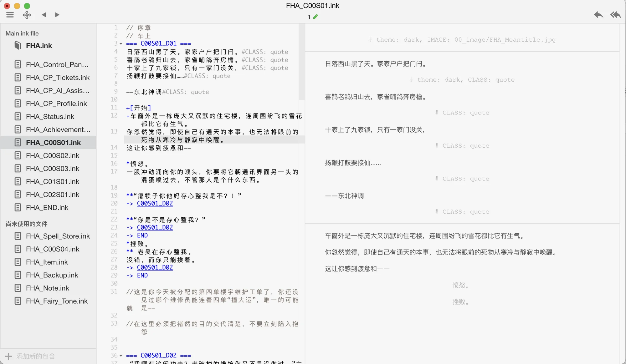Open FHA_Backup.ink in unused files
Image resolution: width=626 pixels, height=364 pixels.
click(52, 275)
